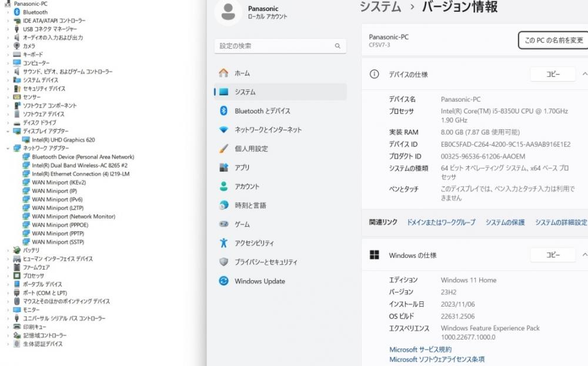The width and height of the screenshot is (588, 366).
Task: Click the Windows logo beside Windows の仕様
Action: pyautogui.click(x=374, y=255)
